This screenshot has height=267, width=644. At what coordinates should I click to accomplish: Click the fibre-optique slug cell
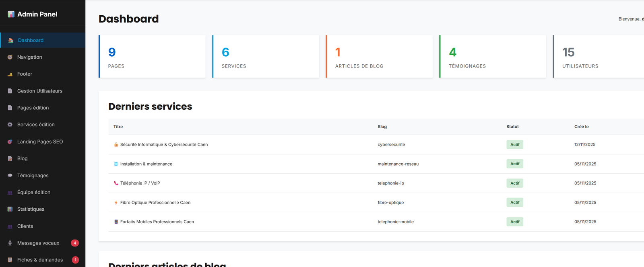[x=390, y=202]
